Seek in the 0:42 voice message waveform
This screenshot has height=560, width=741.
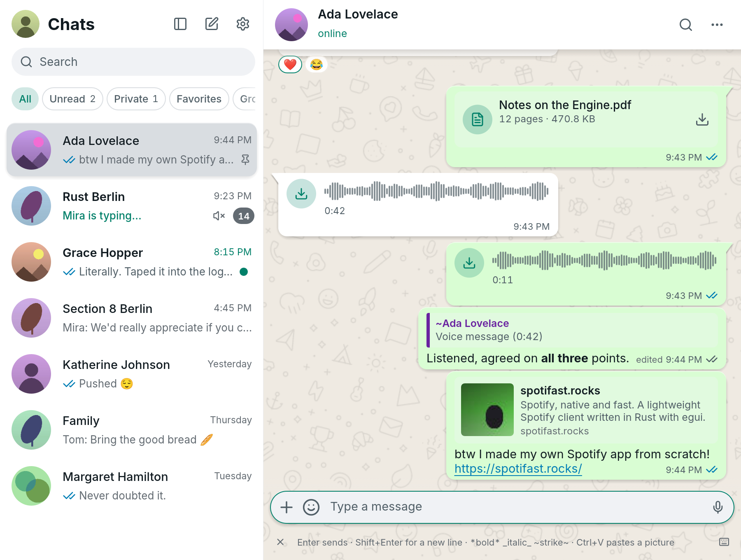436,191
